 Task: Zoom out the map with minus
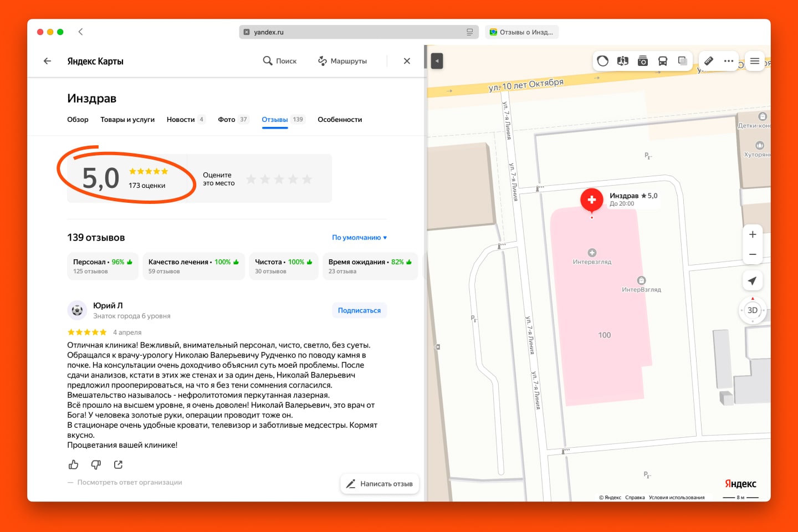[753, 254]
